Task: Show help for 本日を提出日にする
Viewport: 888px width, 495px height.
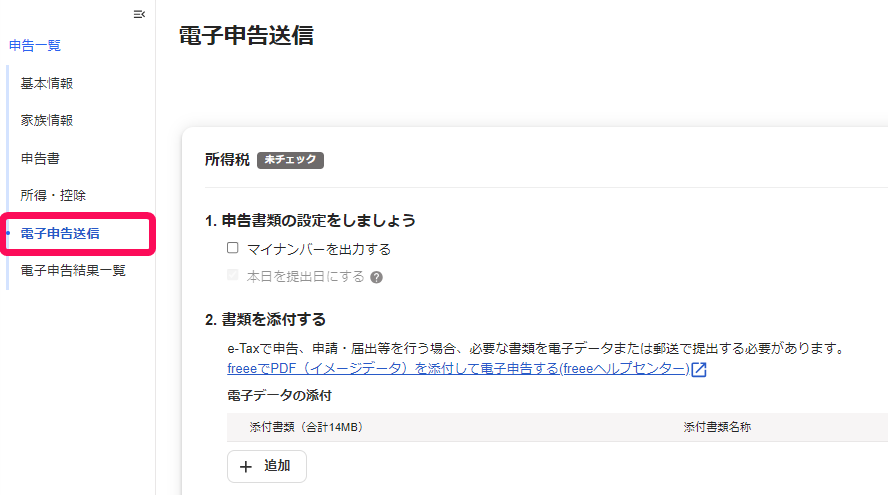Action: pos(377,277)
